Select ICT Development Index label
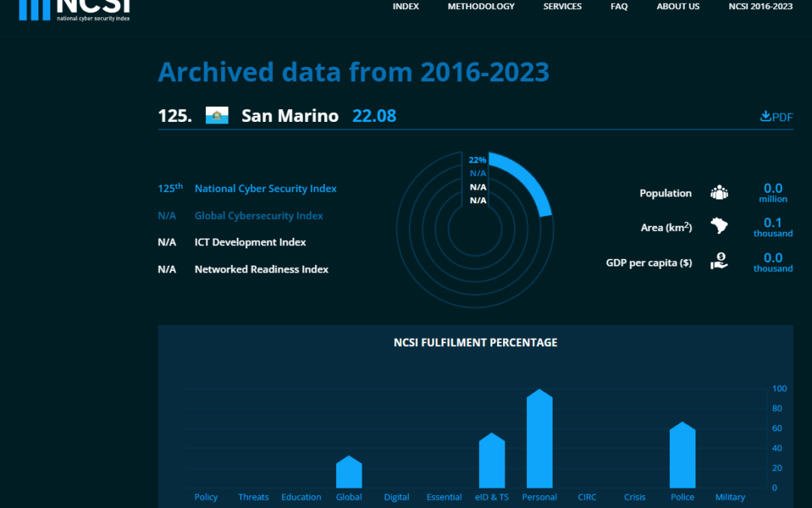 250,242
